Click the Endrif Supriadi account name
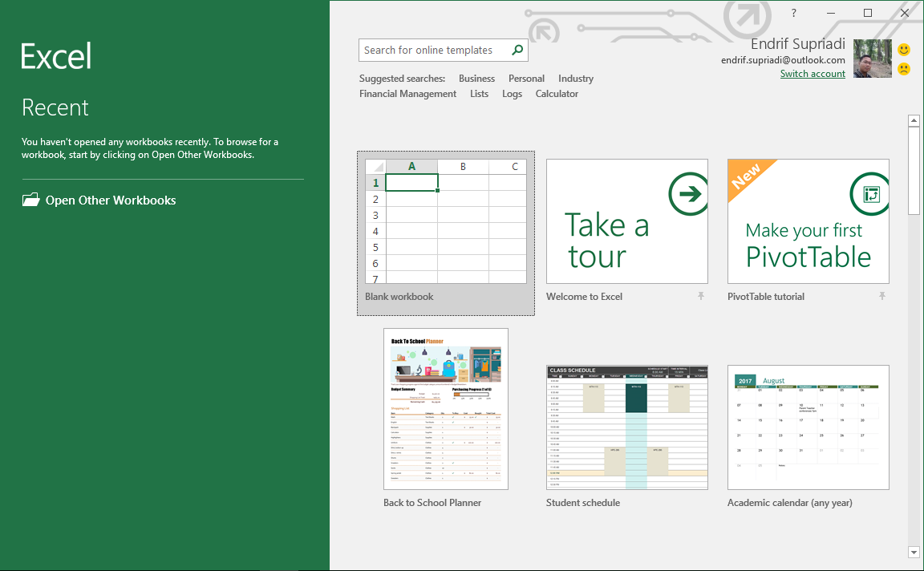 coord(798,44)
